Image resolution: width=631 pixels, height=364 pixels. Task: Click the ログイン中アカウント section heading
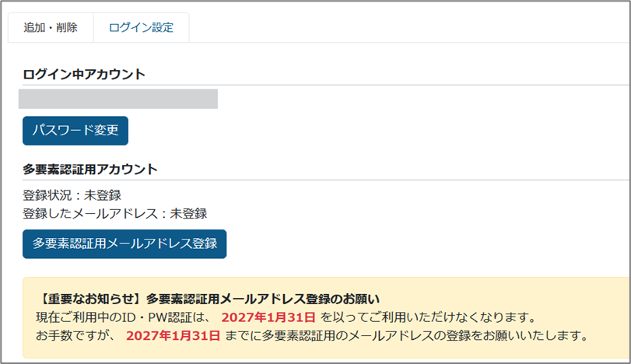[84, 75]
